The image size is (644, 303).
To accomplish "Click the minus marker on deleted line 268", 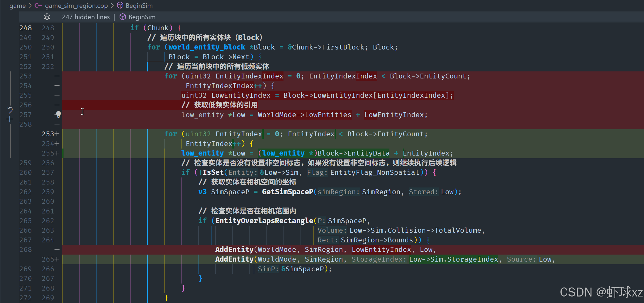I will pyautogui.click(x=57, y=249).
